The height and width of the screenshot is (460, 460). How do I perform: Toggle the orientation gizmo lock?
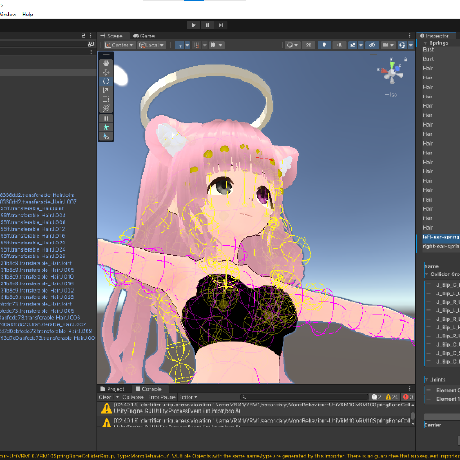(x=406, y=59)
